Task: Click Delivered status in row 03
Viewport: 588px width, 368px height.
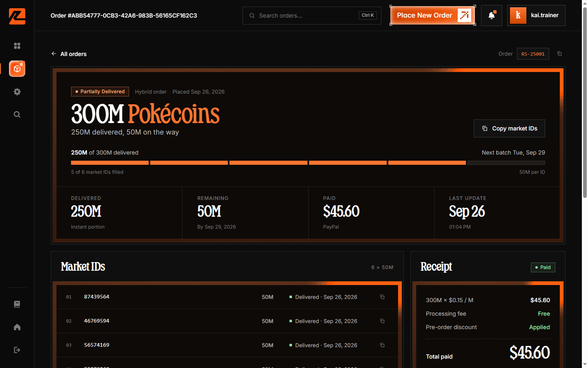Action: pyautogui.click(x=323, y=345)
